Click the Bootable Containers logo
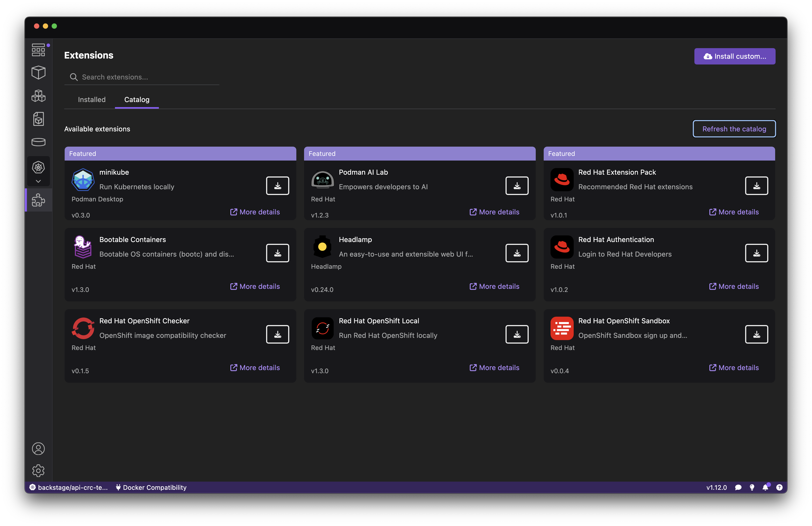 [83, 247]
